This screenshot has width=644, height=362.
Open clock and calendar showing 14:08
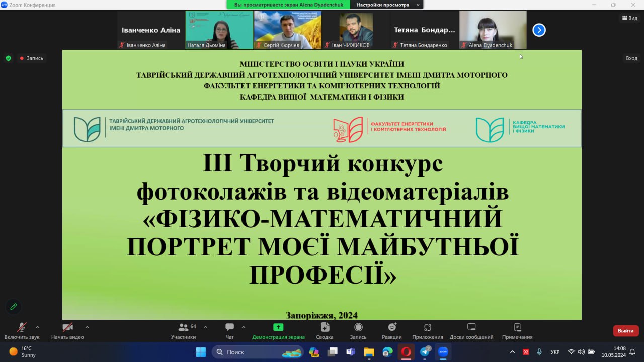613,352
